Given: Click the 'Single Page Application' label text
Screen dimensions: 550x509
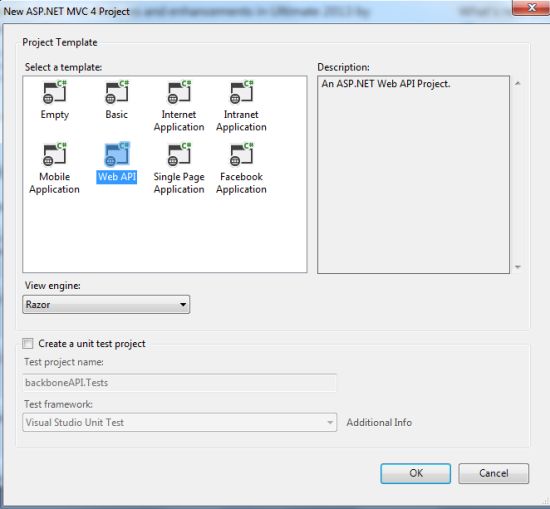Looking at the screenshot, I should tap(179, 183).
